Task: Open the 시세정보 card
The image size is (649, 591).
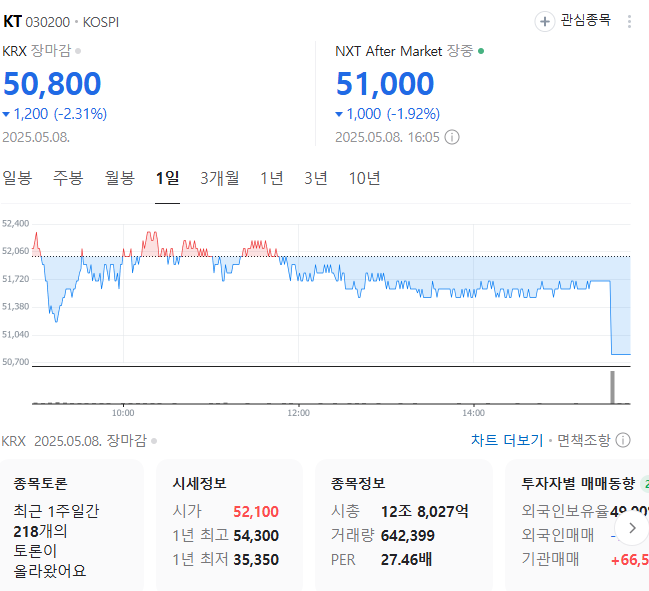Action: pyautogui.click(x=229, y=525)
